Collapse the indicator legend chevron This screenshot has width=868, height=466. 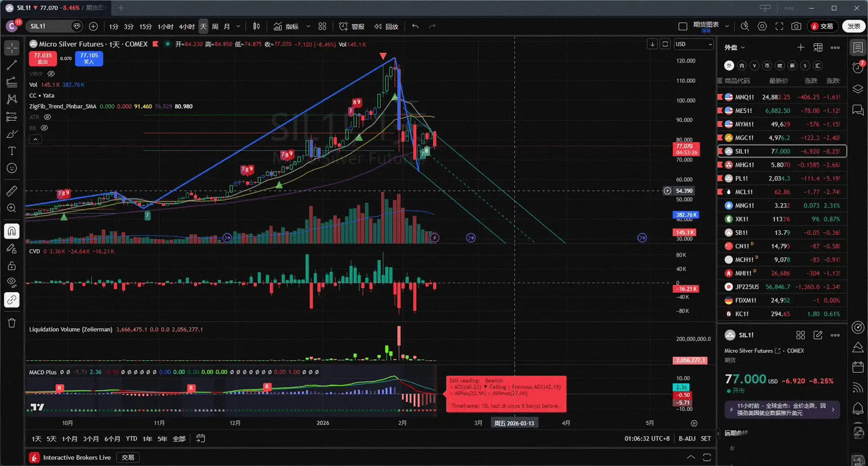pos(35,139)
